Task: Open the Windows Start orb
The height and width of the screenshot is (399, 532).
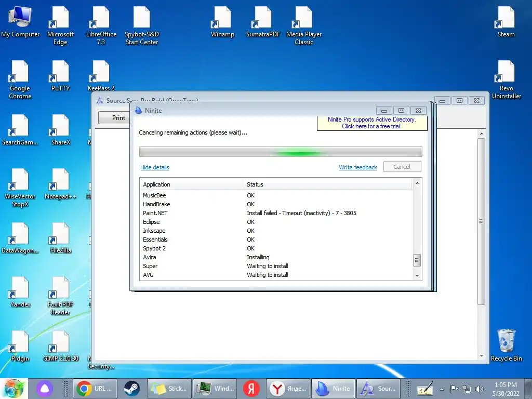Action: click(14, 389)
